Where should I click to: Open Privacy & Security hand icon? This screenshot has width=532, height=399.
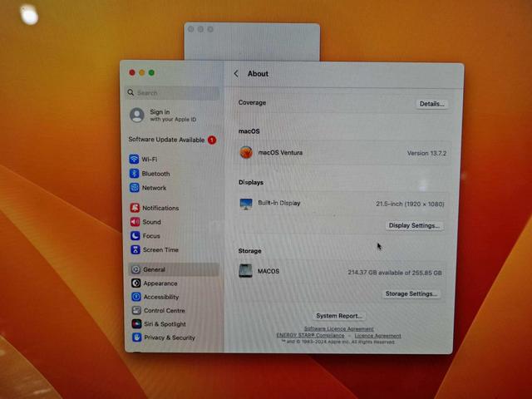136,337
